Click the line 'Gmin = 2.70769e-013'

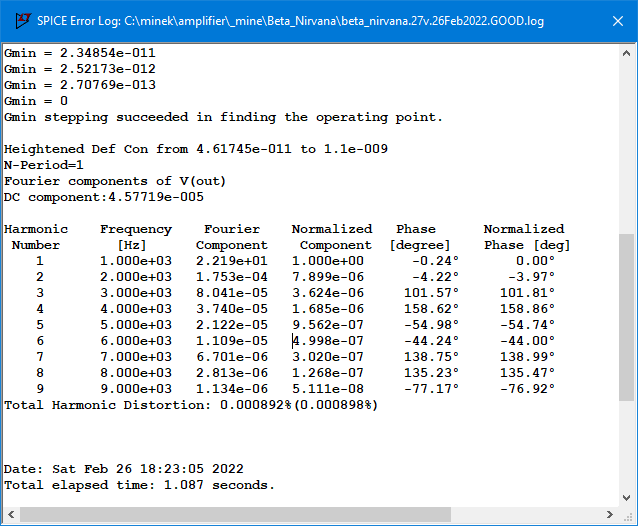(x=80, y=85)
